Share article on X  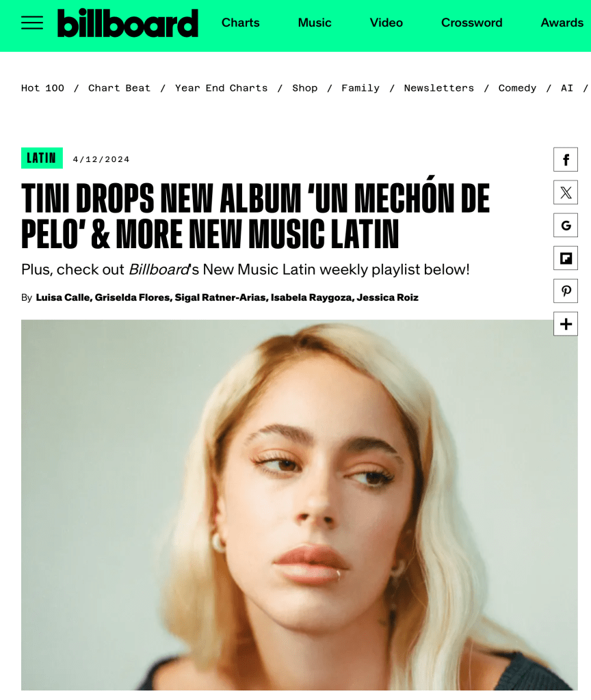point(566,192)
